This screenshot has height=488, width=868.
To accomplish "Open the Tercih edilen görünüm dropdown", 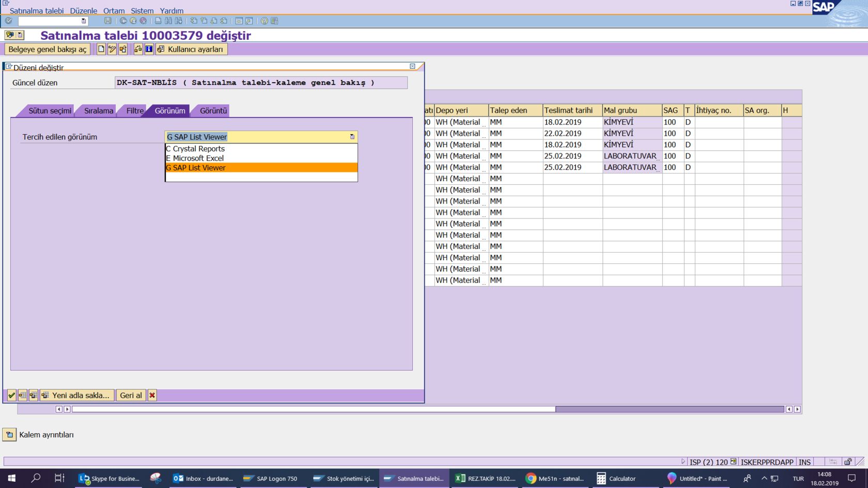I will click(352, 137).
